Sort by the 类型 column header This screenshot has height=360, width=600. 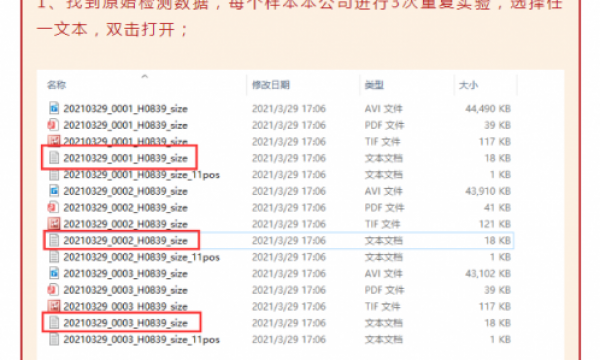(374, 85)
